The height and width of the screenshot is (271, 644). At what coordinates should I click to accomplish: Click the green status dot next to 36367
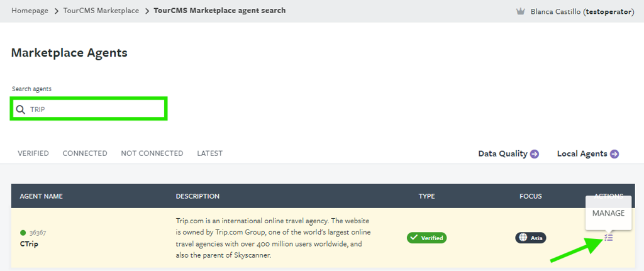click(x=23, y=233)
